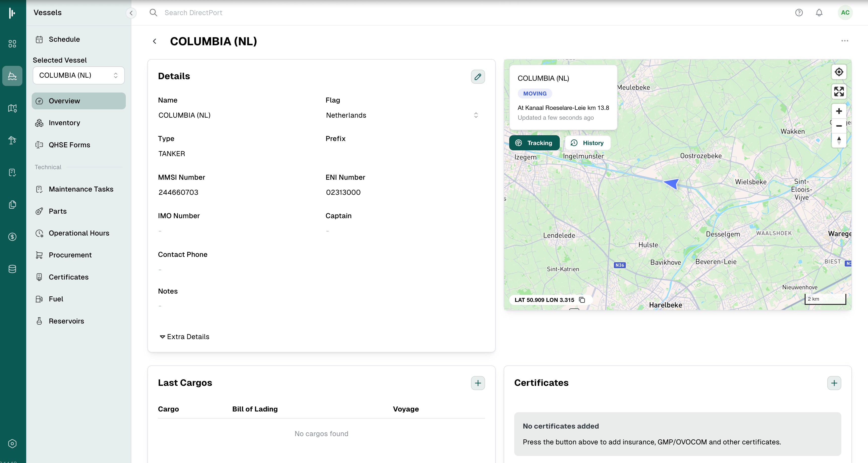Add a new certificate with plus button
The height and width of the screenshot is (463, 868).
(834, 383)
